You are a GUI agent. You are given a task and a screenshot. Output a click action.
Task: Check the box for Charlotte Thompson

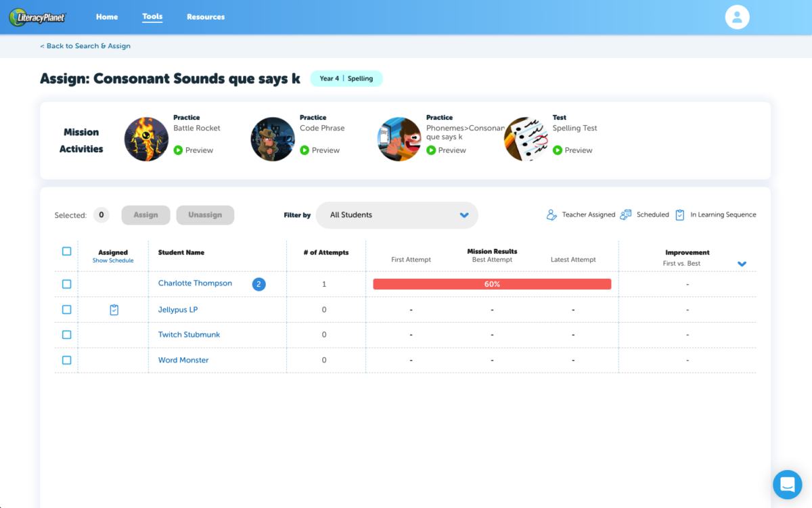tap(66, 284)
